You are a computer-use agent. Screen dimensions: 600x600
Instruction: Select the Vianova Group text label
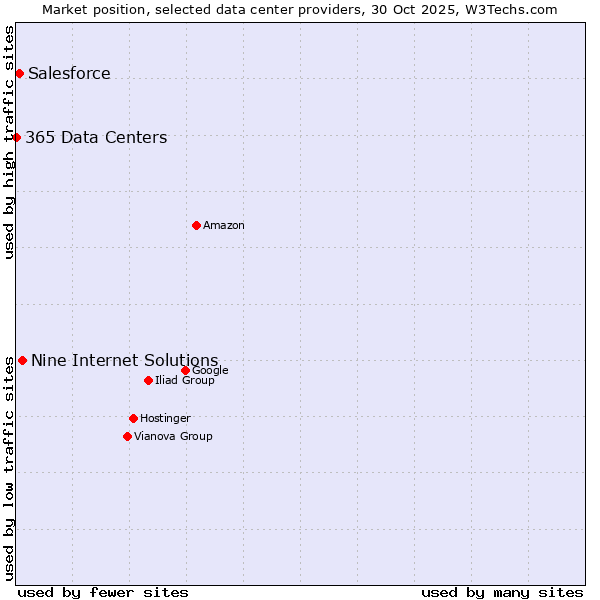(x=173, y=437)
